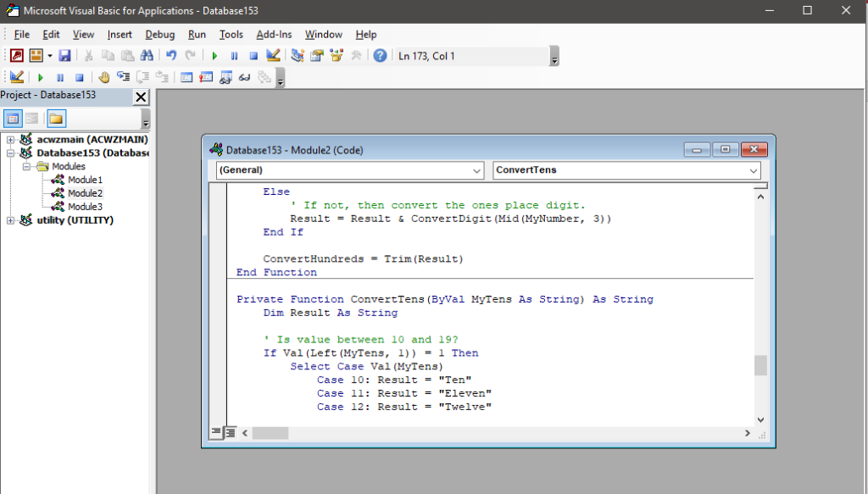This screenshot has width=868, height=494.
Task: Open the Insert menu
Action: [120, 34]
